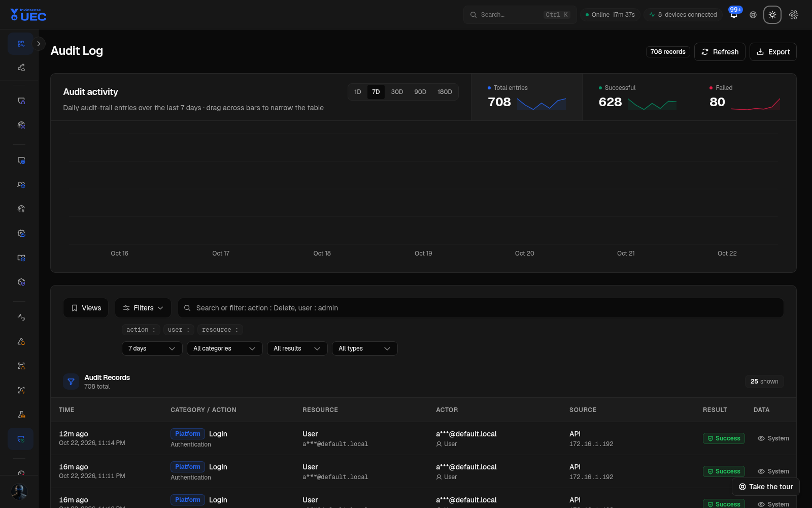The height and width of the screenshot is (508, 812).
Task: Click the 25 shown badge
Action: point(764,382)
